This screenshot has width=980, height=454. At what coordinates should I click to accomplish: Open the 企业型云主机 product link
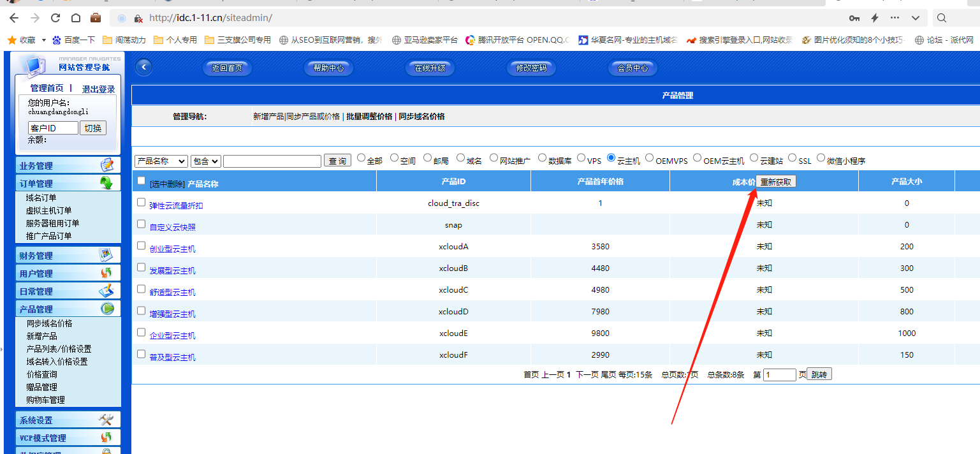tap(172, 335)
